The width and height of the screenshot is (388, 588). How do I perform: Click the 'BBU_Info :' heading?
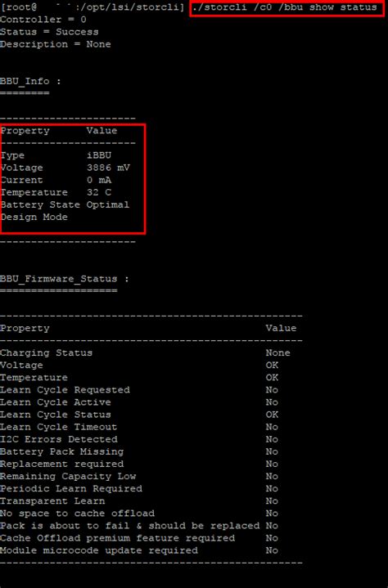tap(31, 82)
